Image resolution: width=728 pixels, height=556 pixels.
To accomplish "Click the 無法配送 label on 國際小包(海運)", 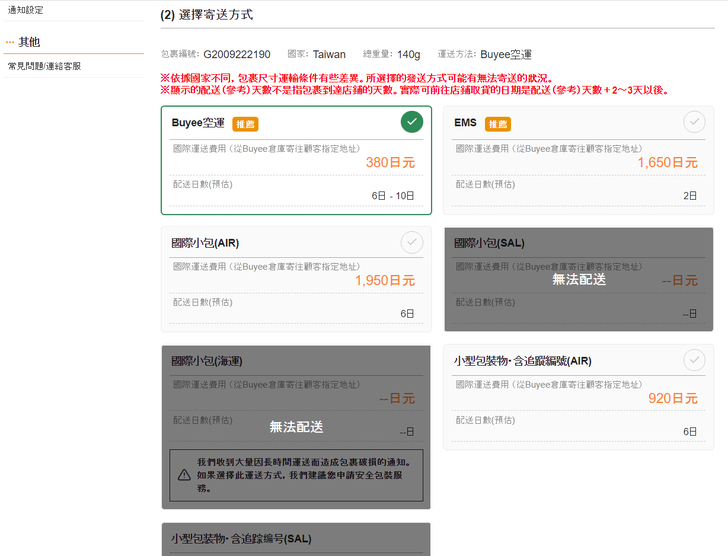I will pyautogui.click(x=296, y=427).
